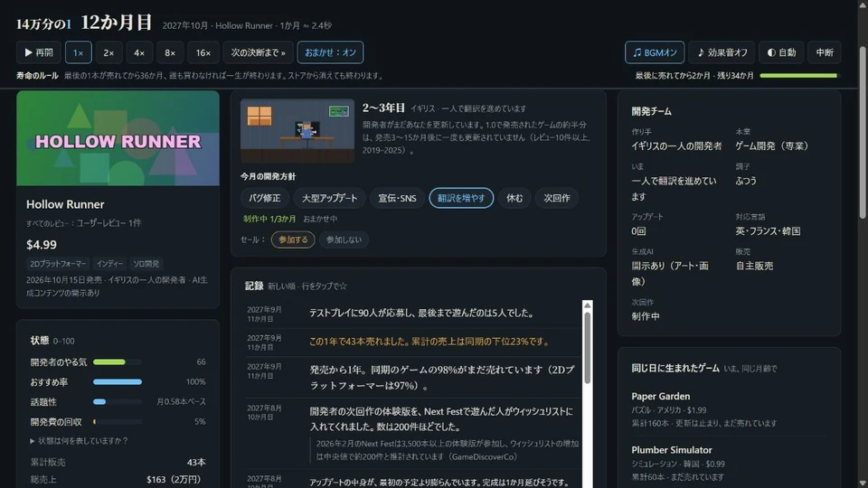Screen dimensions: 868x488
Task: Click the おすすめ率 blue bar
Action: [x=118, y=381]
